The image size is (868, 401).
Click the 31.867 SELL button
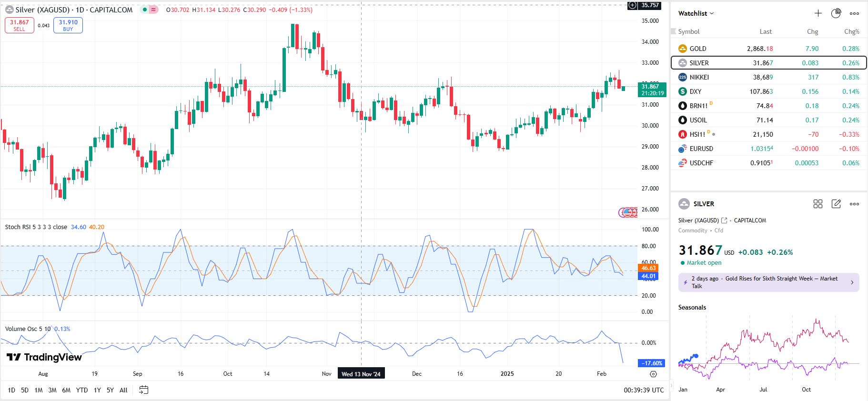point(20,25)
